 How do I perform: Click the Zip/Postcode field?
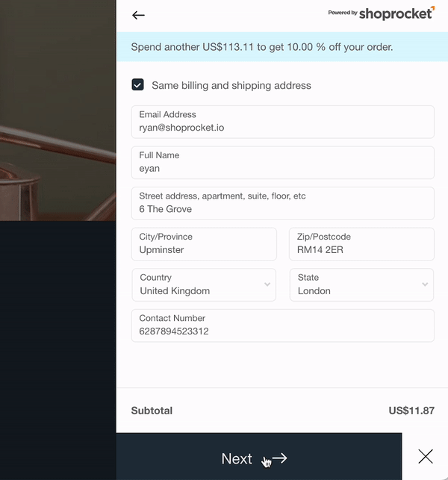click(361, 244)
